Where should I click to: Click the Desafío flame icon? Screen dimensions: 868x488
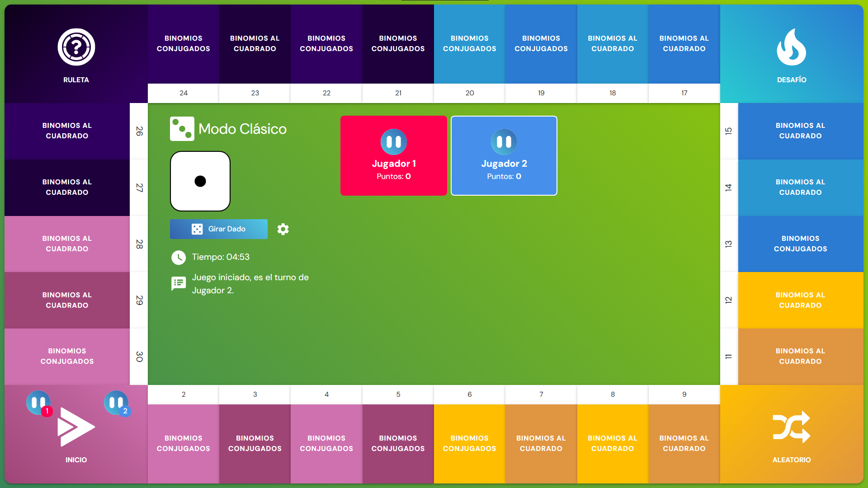point(791,47)
